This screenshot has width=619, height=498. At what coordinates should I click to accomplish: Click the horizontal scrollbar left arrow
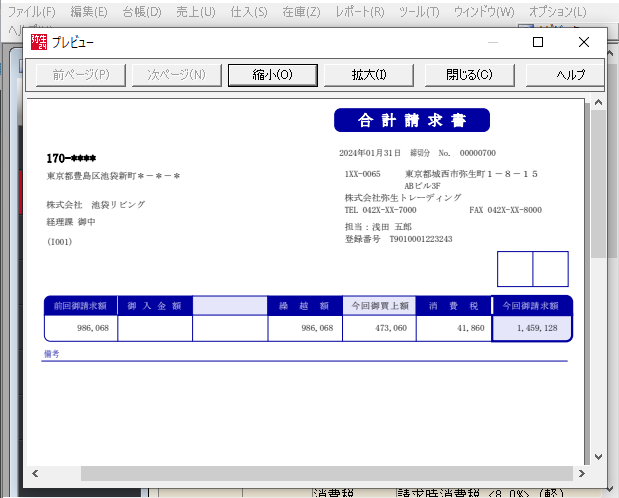point(36,473)
